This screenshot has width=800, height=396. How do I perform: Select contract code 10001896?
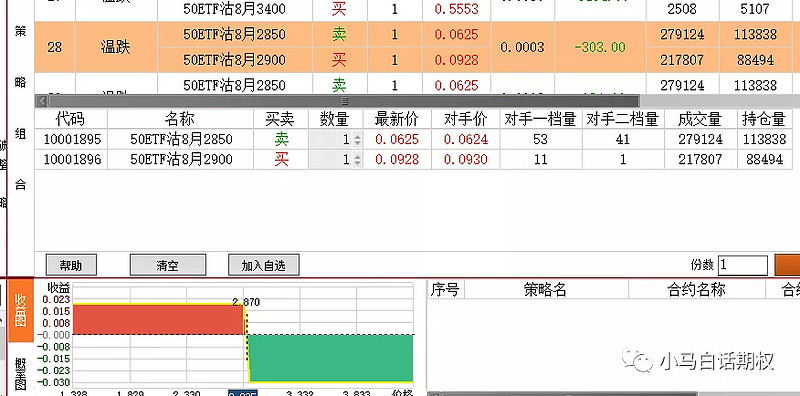pos(72,160)
